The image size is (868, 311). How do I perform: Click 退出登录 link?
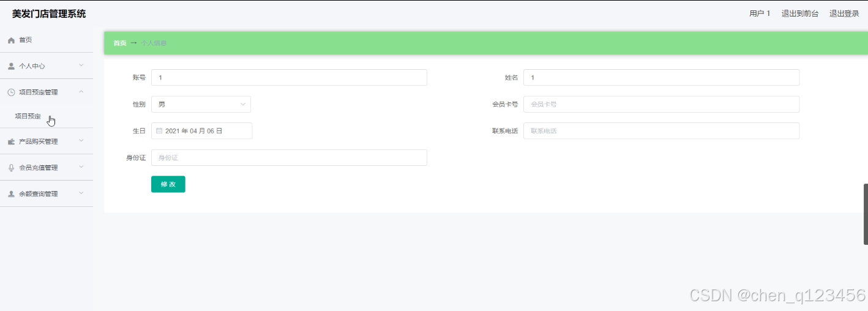pos(844,13)
